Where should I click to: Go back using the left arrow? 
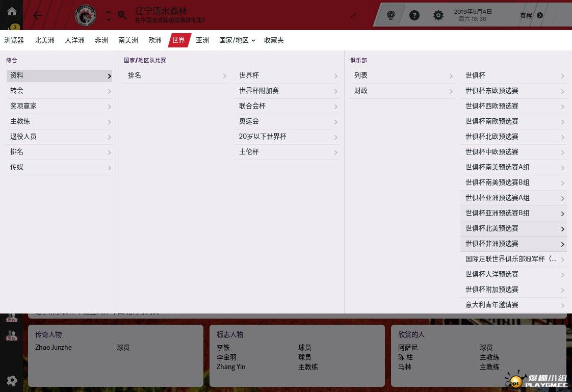[x=38, y=15]
